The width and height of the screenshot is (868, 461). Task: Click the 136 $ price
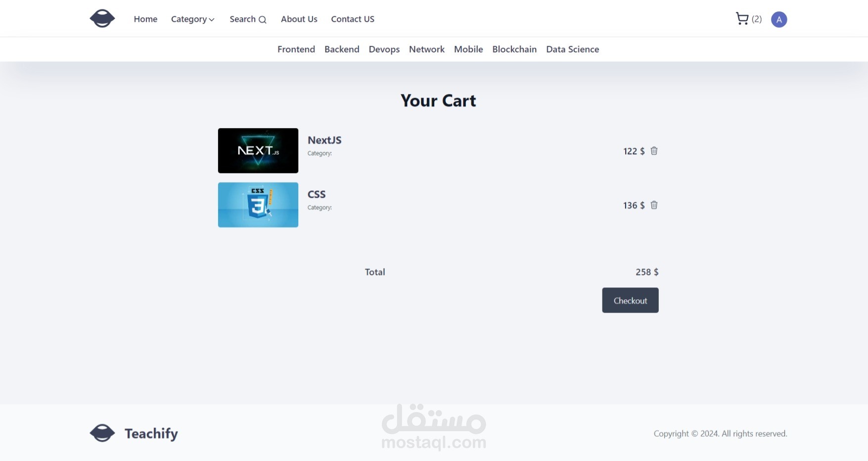point(634,205)
